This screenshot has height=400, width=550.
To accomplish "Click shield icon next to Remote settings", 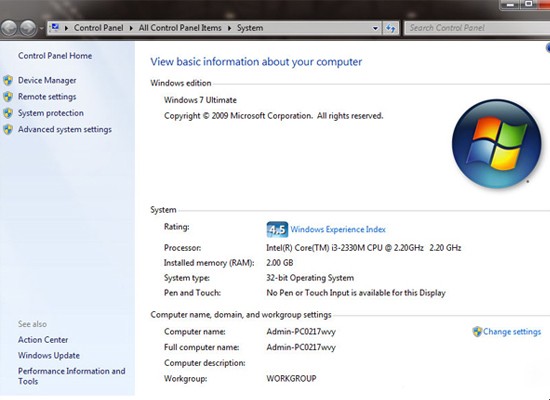I will tap(8, 96).
